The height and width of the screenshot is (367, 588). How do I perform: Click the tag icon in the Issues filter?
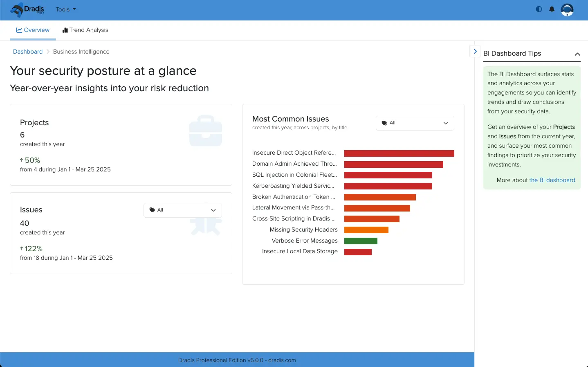click(x=152, y=210)
